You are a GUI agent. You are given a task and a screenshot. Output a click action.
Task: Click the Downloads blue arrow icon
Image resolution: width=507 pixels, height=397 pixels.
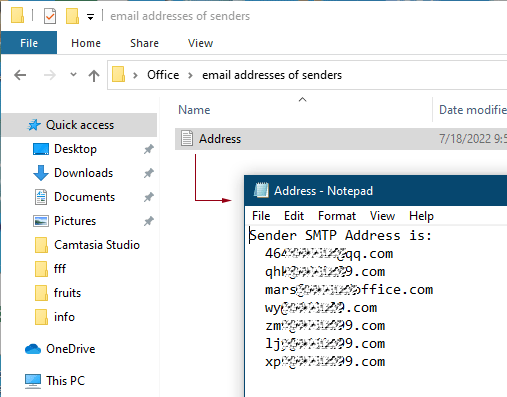click(x=41, y=173)
